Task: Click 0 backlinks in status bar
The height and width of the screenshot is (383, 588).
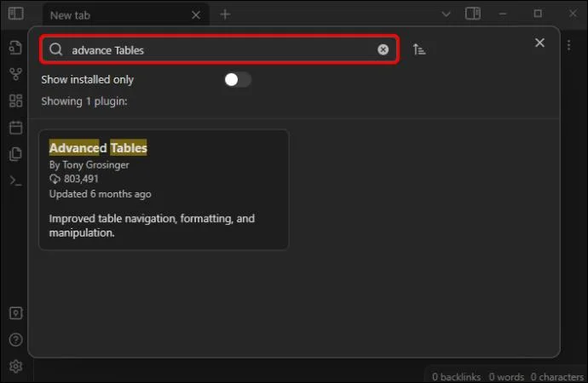Action: pyautogui.click(x=456, y=377)
